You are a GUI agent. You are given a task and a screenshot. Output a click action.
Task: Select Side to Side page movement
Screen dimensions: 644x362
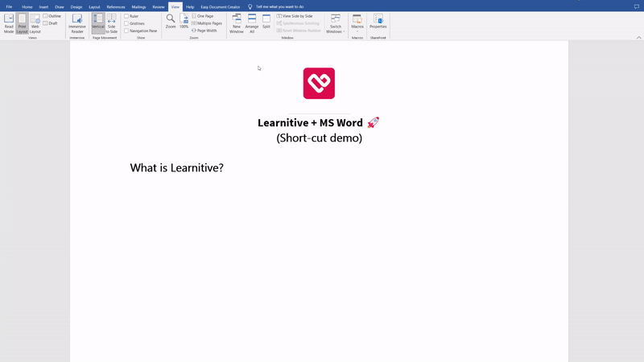[x=111, y=23]
